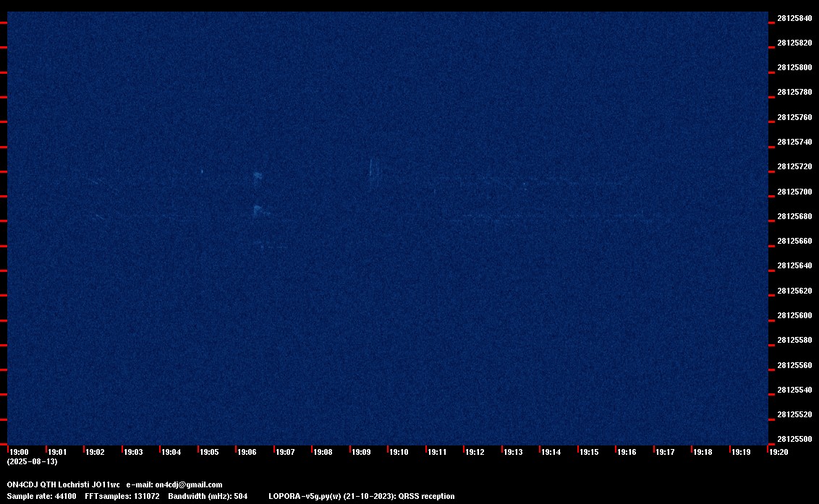Click the 19:00 time axis label
Image resolution: width=819 pixels, height=504 pixels.
click(20, 452)
